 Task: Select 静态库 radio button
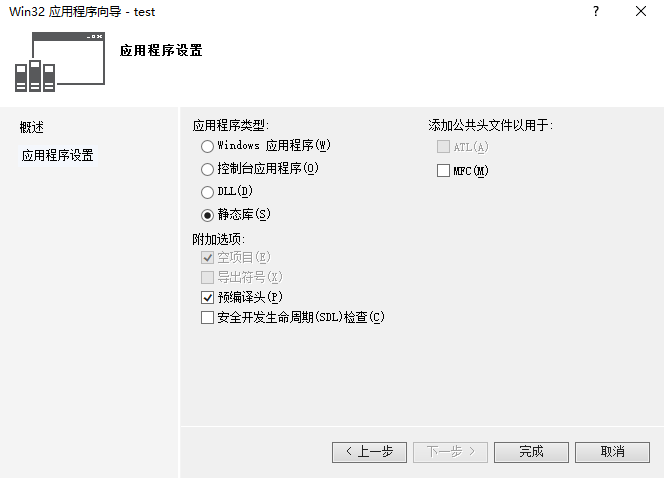[x=208, y=214]
